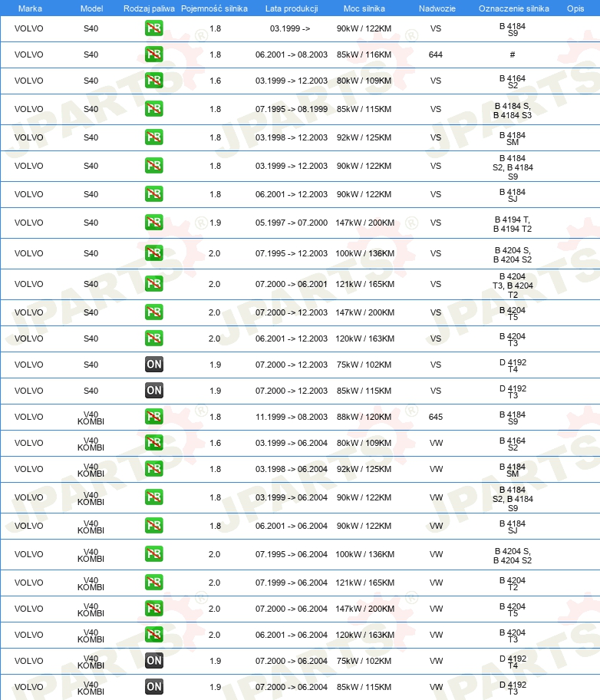The height and width of the screenshot is (700, 600).
Task: Select "121kW / 165KM" in the S40 row
Action: [364, 284]
